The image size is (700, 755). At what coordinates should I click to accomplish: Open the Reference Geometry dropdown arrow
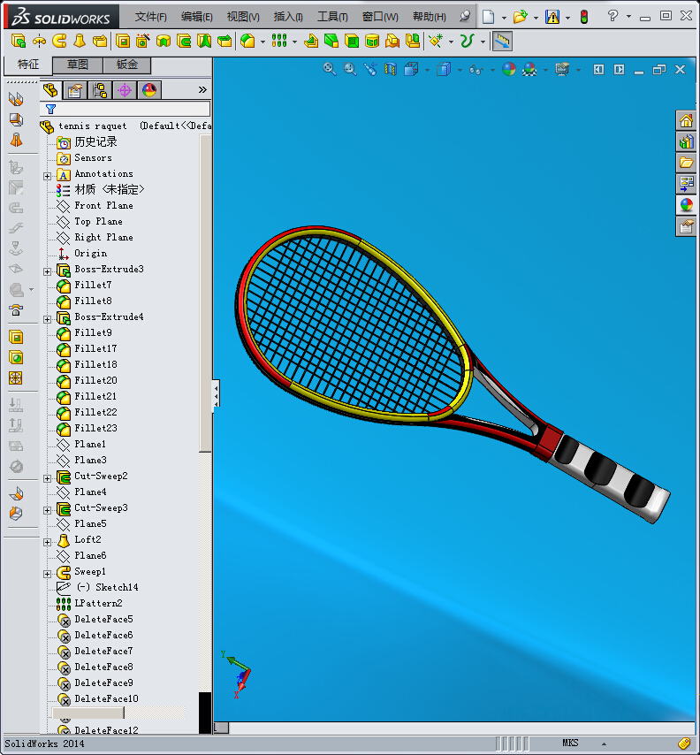point(451,42)
